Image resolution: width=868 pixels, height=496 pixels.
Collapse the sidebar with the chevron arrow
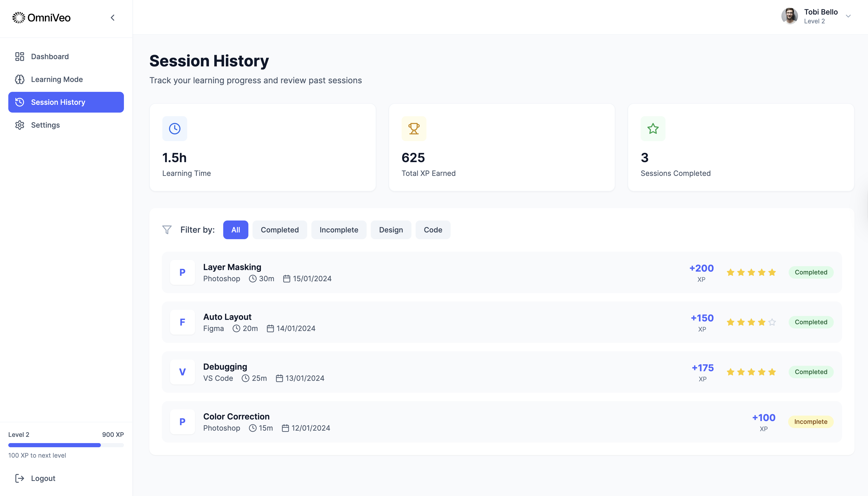pyautogui.click(x=113, y=17)
